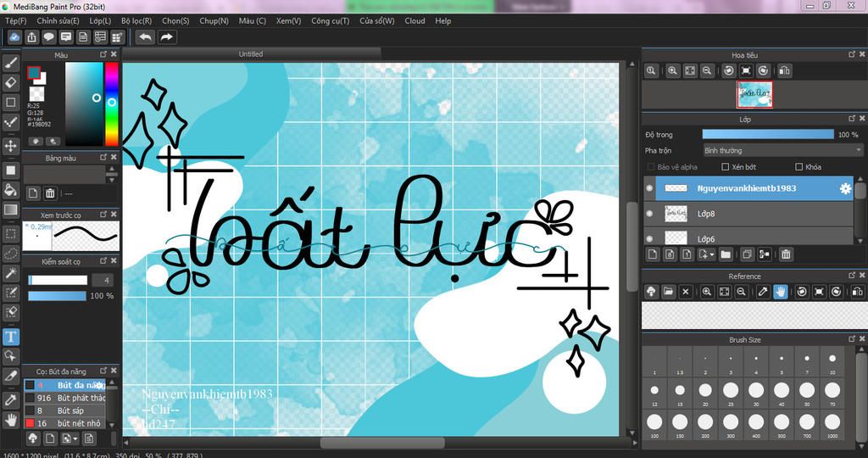
Task: Open the Tệp(F) menu
Action: click(16, 20)
